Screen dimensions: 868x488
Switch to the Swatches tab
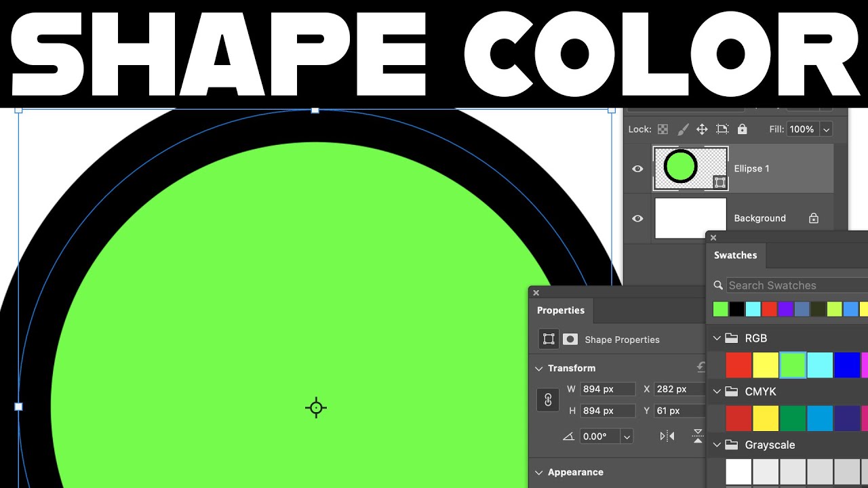click(x=735, y=256)
